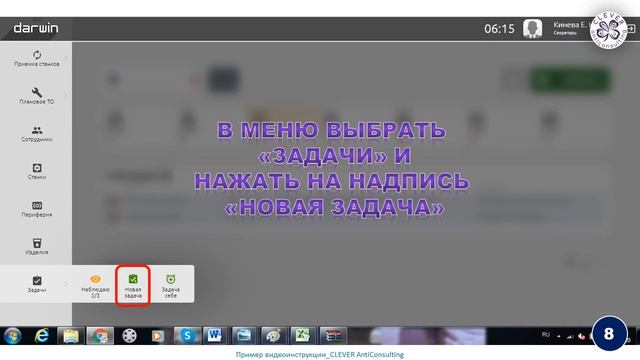The image size is (640, 360).
Task: Switch to Google Chrome in taskbar
Action: coord(100,336)
